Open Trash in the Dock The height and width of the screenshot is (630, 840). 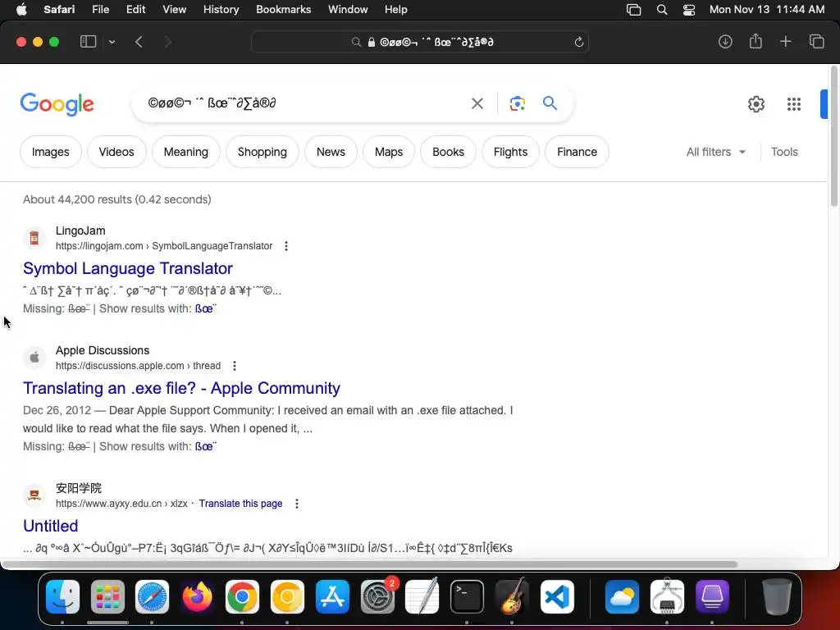click(x=776, y=596)
